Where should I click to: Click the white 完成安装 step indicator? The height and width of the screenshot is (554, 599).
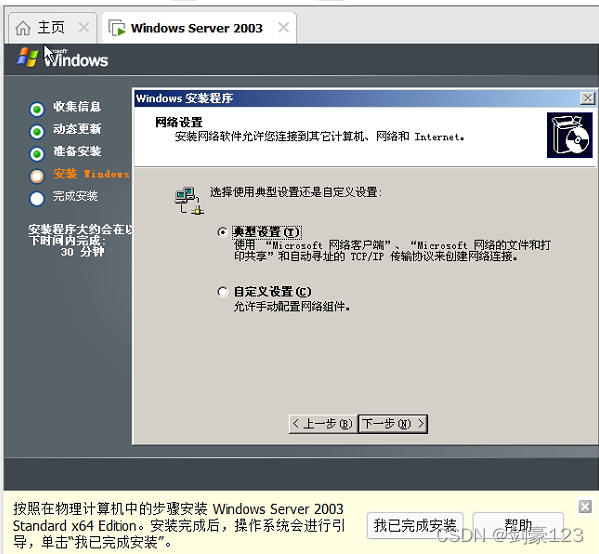[37, 199]
